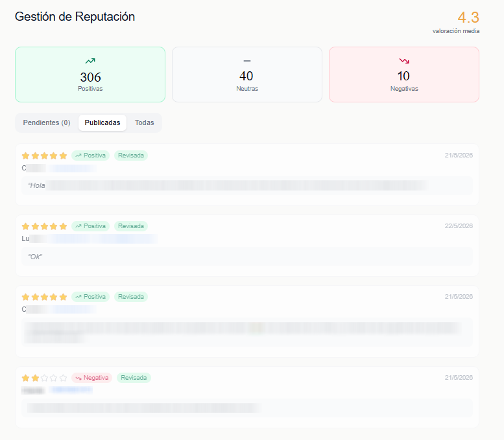Click the Gestión de Reputación heading
504x440 pixels.
coord(75,17)
